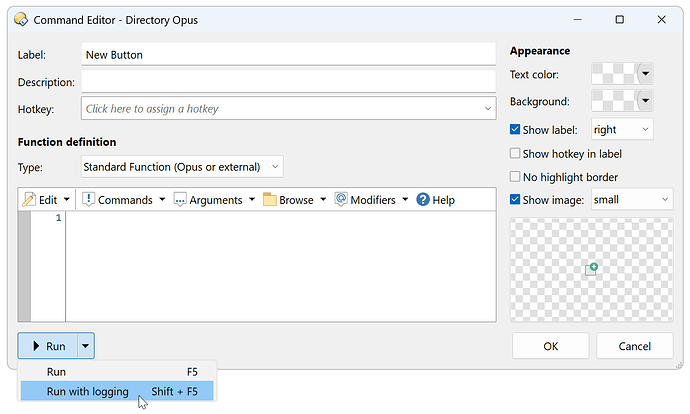This screenshot has width=690, height=414.
Task: Click the Text color swatch
Action: tap(614, 73)
